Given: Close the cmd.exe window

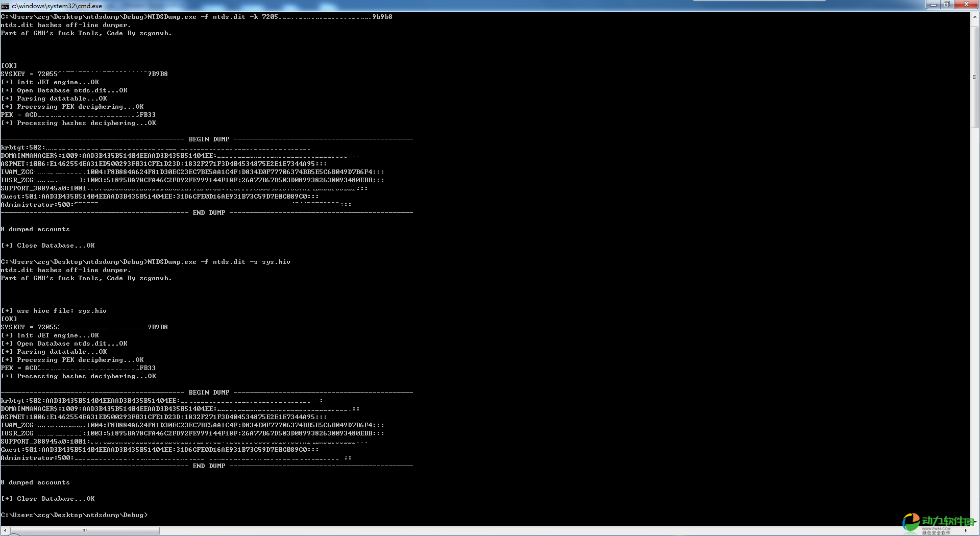Looking at the screenshot, I should click(x=966, y=5).
